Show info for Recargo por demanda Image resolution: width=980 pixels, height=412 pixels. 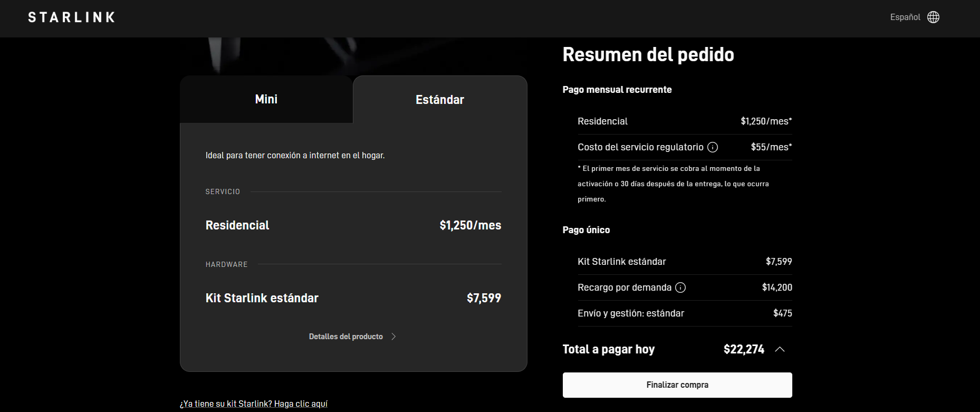pyautogui.click(x=680, y=288)
